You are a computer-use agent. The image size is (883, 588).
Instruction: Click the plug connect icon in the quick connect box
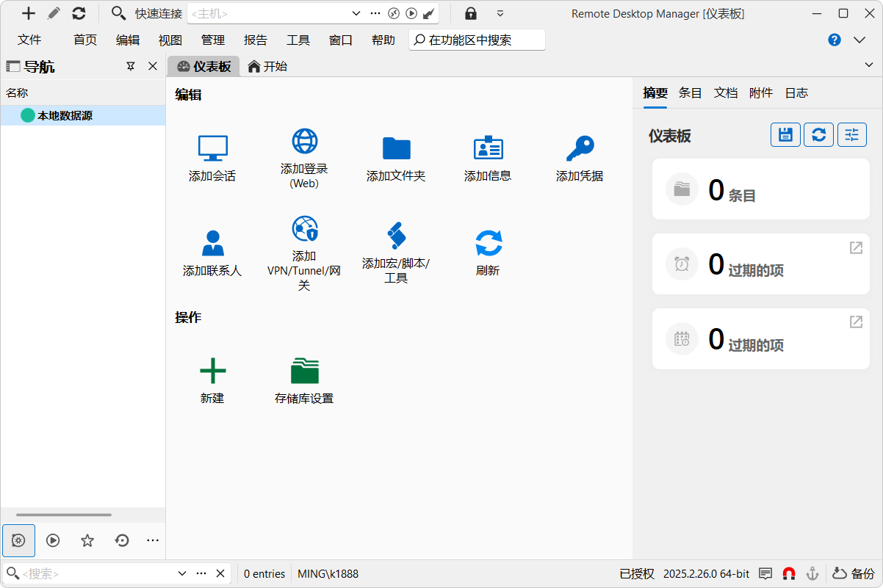point(430,13)
